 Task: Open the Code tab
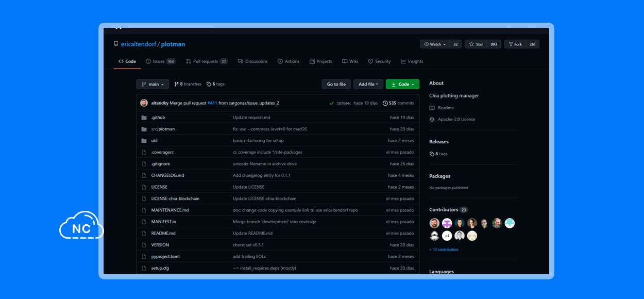click(127, 61)
